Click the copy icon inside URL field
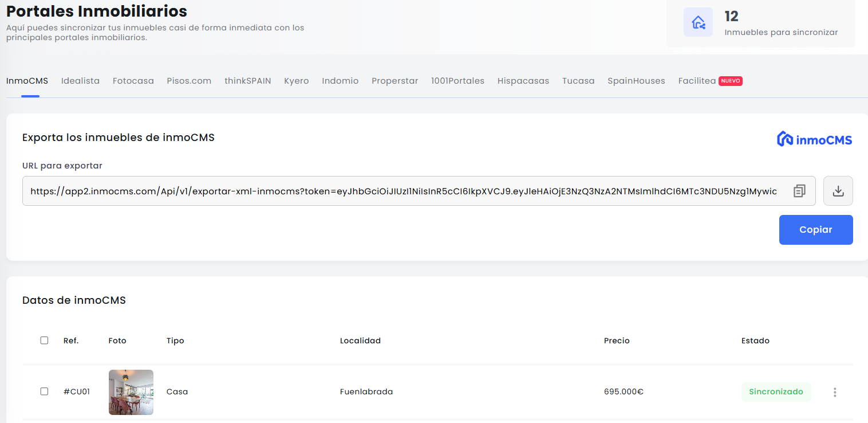Image resolution: width=868 pixels, height=423 pixels. (799, 191)
